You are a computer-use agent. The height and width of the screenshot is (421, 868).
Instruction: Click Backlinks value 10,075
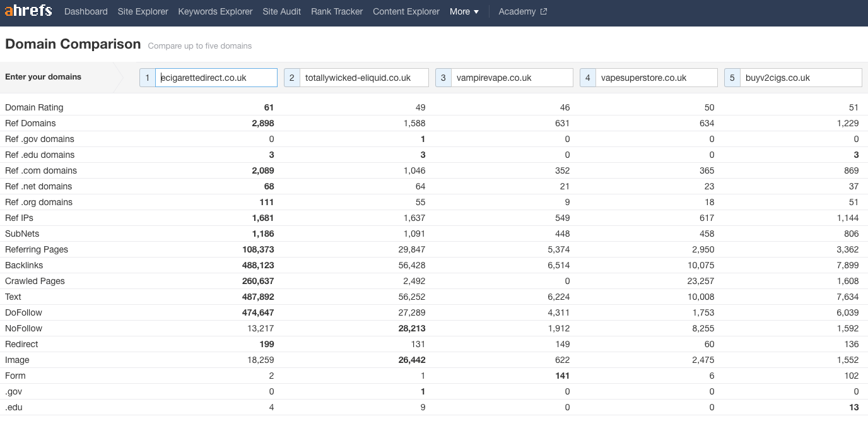pyautogui.click(x=701, y=265)
